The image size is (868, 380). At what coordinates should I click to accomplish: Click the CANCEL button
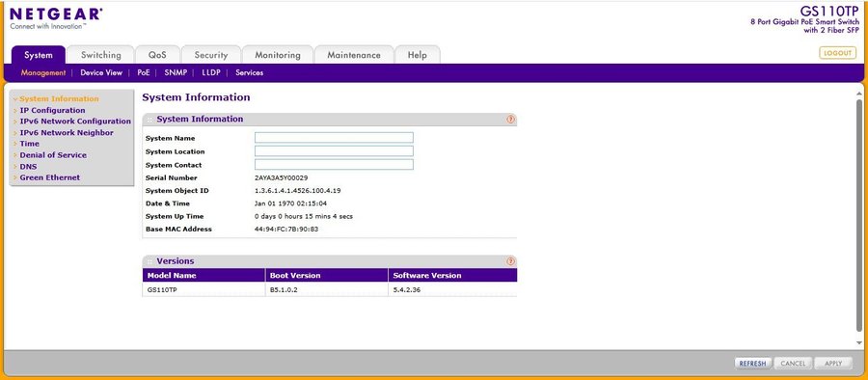pyautogui.click(x=793, y=364)
